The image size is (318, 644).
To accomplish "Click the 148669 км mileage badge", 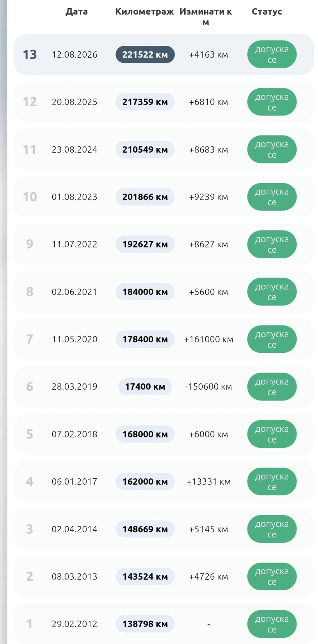I will point(145,529).
